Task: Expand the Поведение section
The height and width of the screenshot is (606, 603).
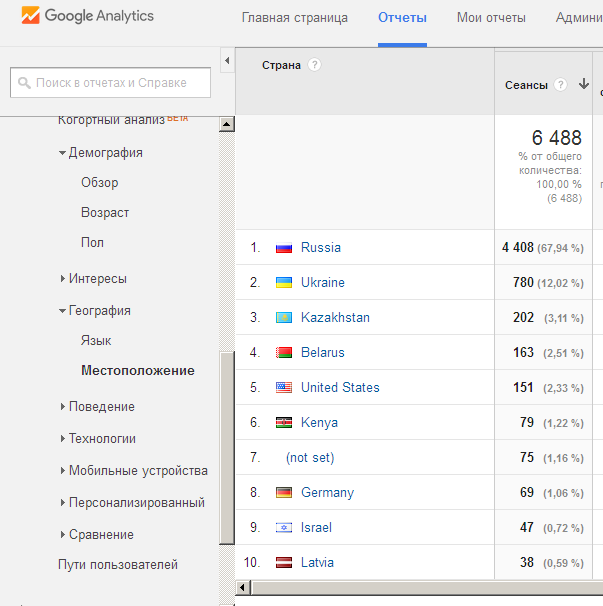Action: click(x=63, y=407)
